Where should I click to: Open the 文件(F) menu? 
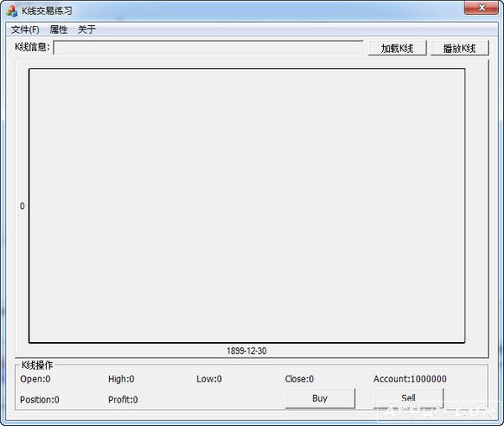coord(25,29)
